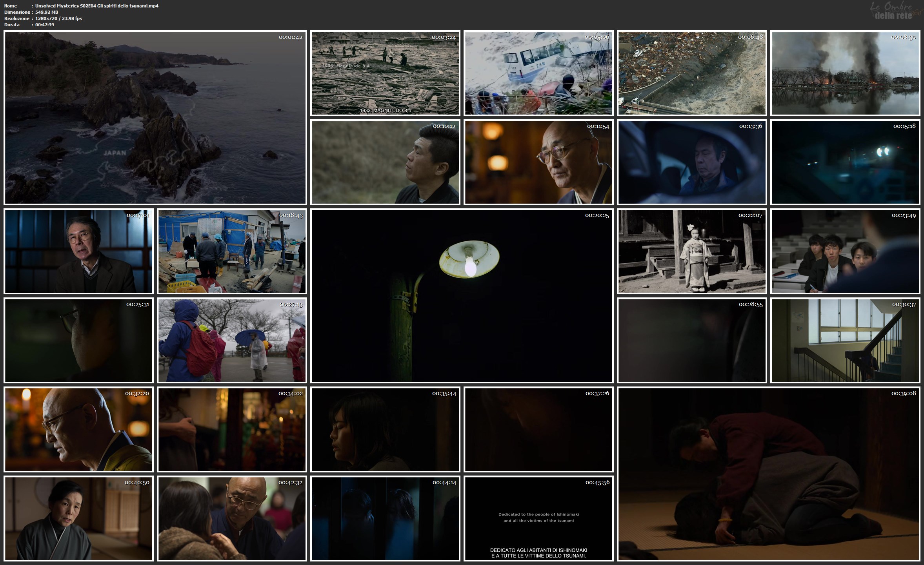Click the 00:25:31 shadowed face with glasses thumbnail

click(x=78, y=341)
